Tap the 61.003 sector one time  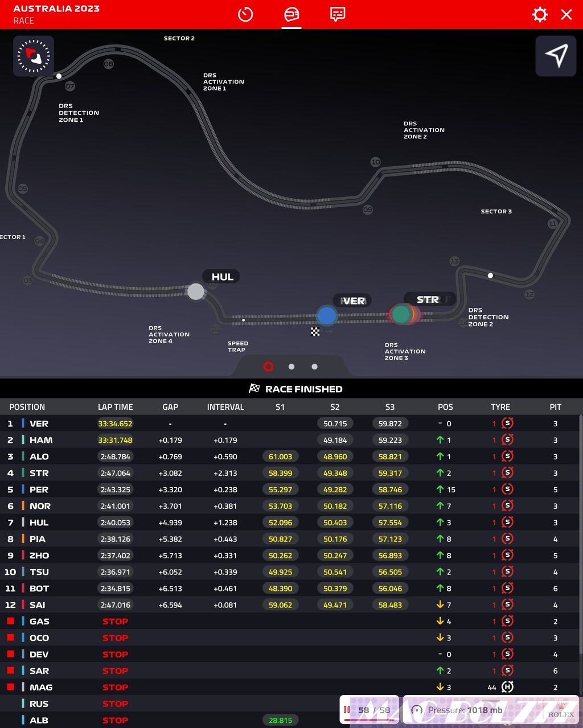pos(280,456)
